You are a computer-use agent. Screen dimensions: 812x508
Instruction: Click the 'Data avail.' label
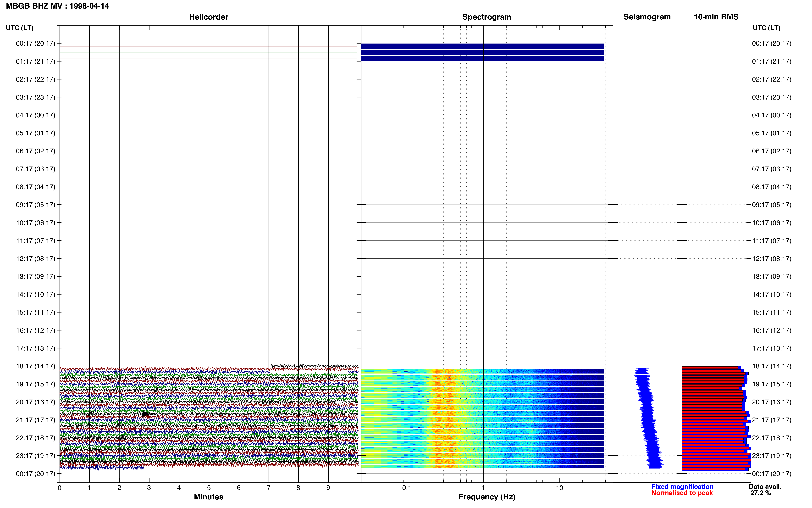pyautogui.click(x=765, y=486)
